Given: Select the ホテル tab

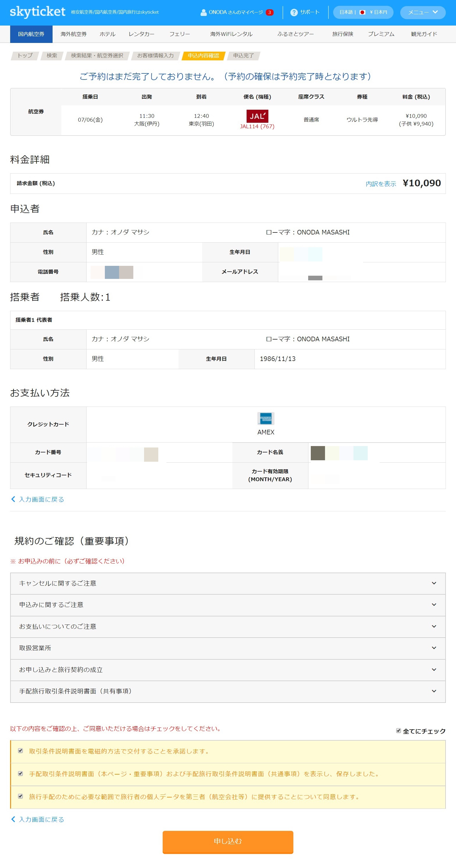Looking at the screenshot, I should coord(107,34).
